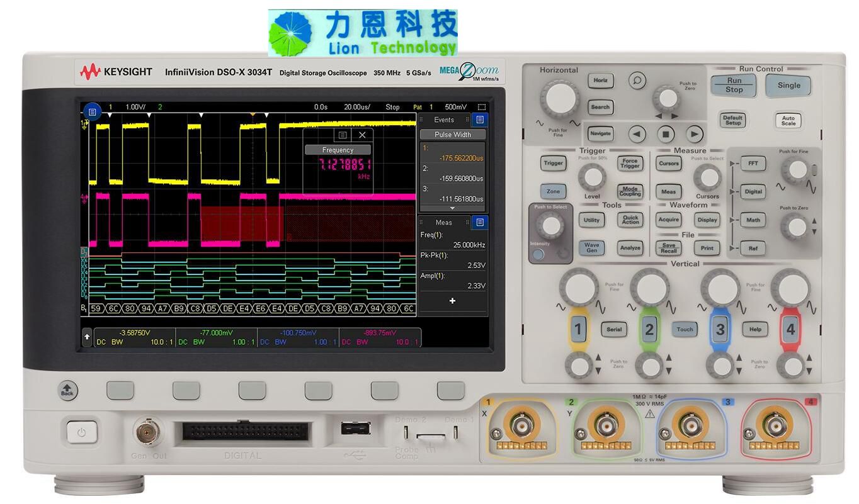The image size is (859, 504).
Task: Select the Freq(1) 25.000kHz measurement
Action: [x=452, y=240]
